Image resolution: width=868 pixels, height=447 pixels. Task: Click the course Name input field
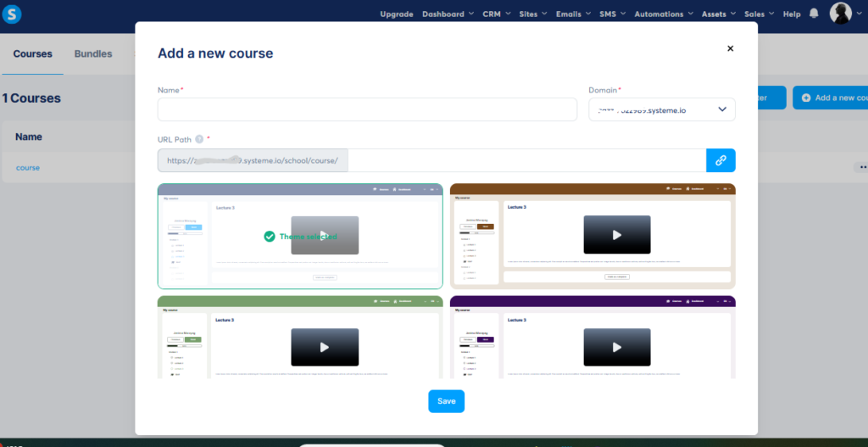367,109
